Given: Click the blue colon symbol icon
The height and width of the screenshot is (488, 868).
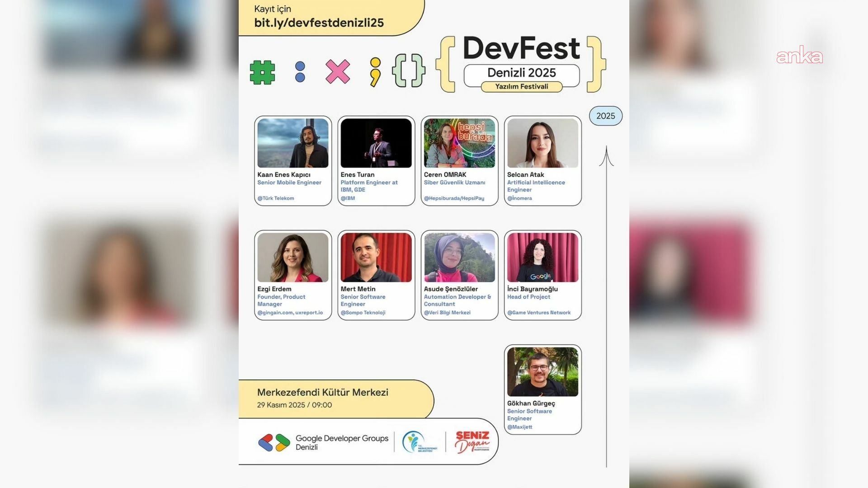Looking at the screenshot, I should pyautogui.click(x=300, y=72).
